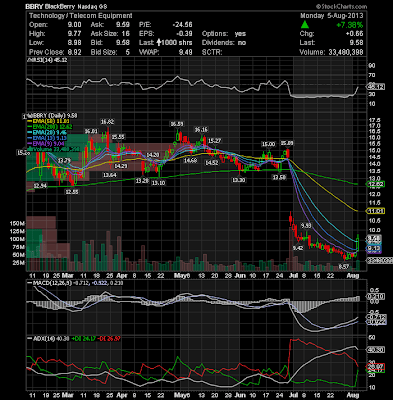
Task: Click the 13.64 price annotation
Action: (x=109, y=175)
